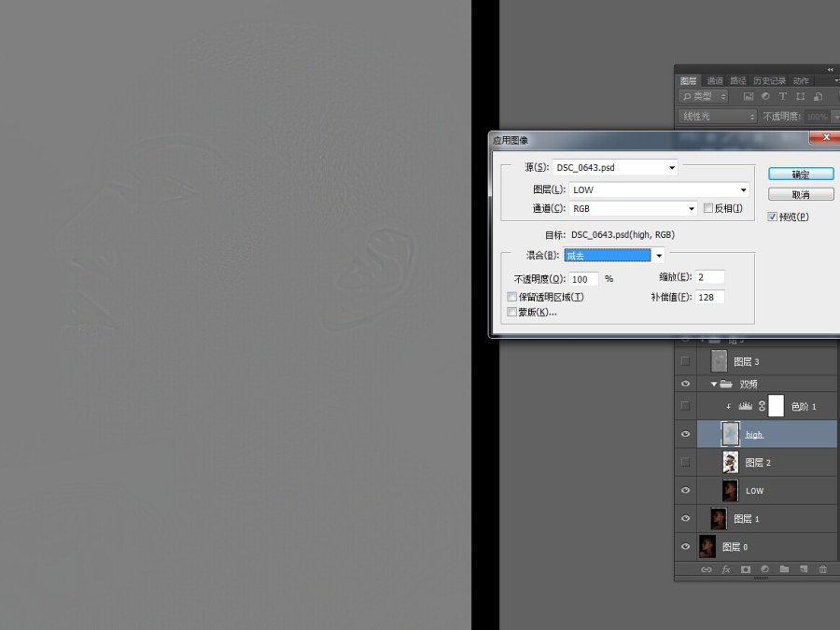Click the levels icon of 色阶 1
This screenshot has width=840, height=630.
pos(745,406)
